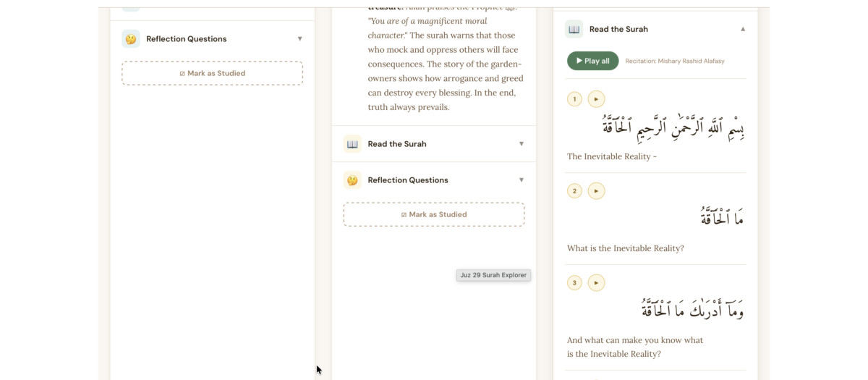Mark middle card surah as studied

coord(434,214)
